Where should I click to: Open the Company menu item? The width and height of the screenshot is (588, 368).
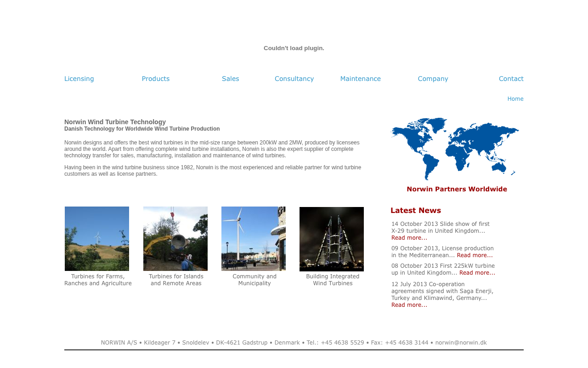(433, 79)
